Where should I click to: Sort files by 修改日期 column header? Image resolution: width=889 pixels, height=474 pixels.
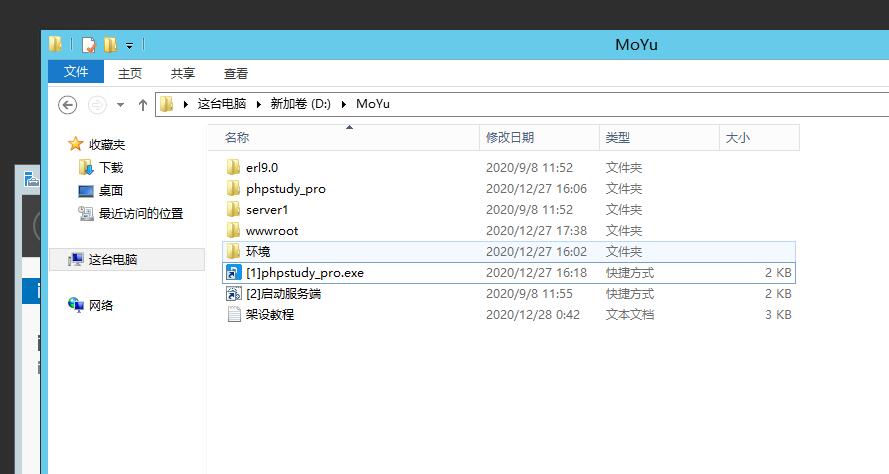510,138
